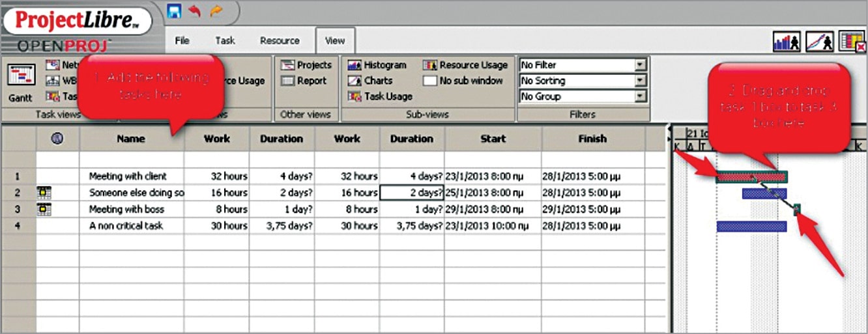Switch to the Resource tab
This screenshot has height=334, width=868.
click(280, 40)
